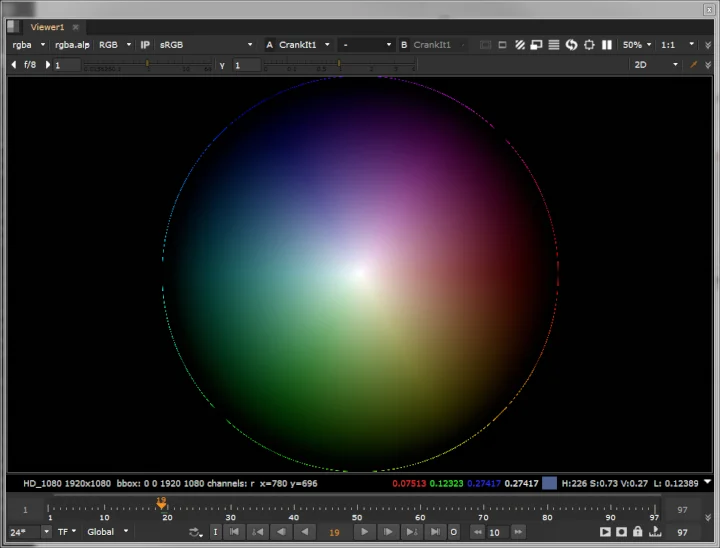Open the playback loop mode icon
Image resolution: width=720 pixels, height=548 pixels.
pyautogui.click(x=196, y=532)
